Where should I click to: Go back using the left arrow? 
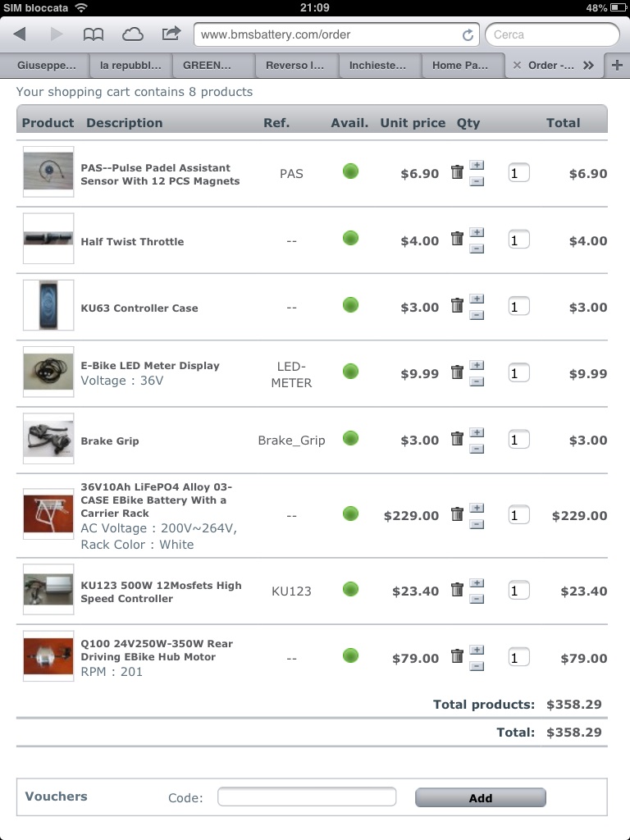coord(20,34)
